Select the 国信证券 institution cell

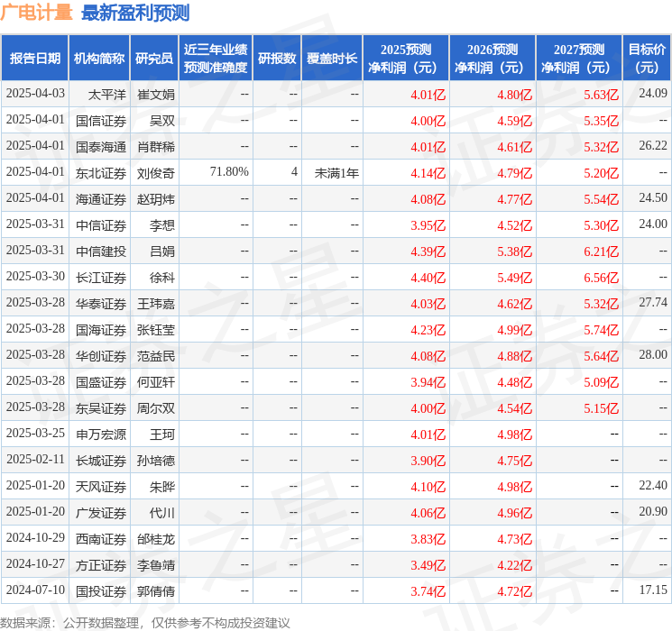click(x=101, y=121)
